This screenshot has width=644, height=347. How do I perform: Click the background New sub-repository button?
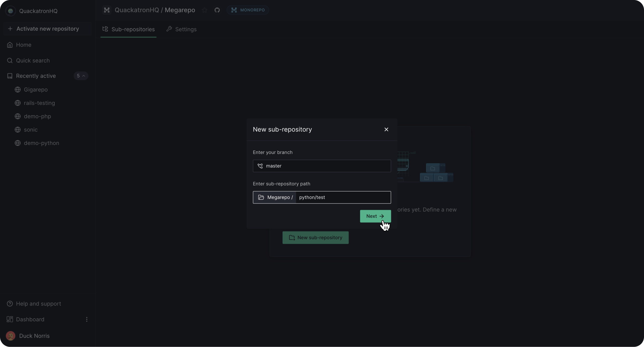coord(315,238)
